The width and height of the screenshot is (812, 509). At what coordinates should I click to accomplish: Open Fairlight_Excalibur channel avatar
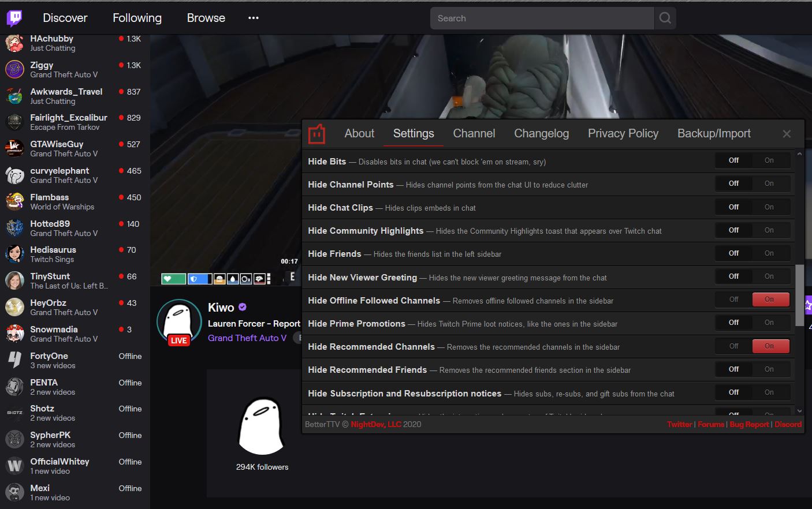tap(14, 122)
